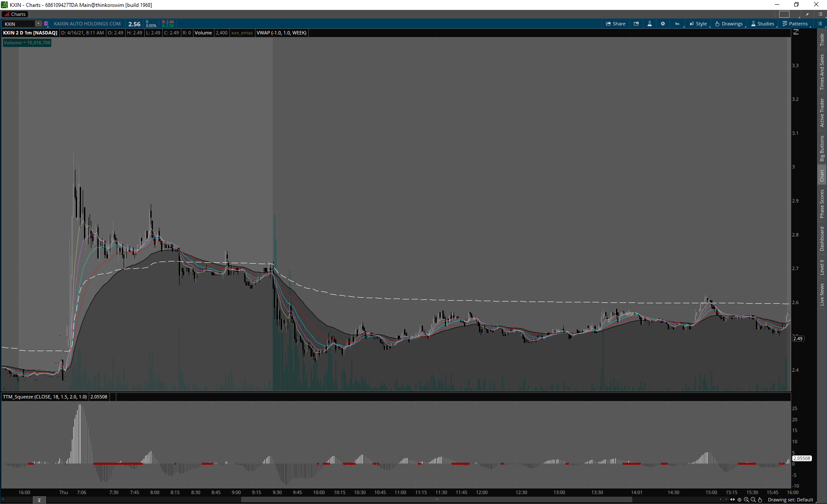The width and height of the screenshot is (827, 504).
Task: Open the KXIN symbol dropdown arrow
Action: (38, 24)
